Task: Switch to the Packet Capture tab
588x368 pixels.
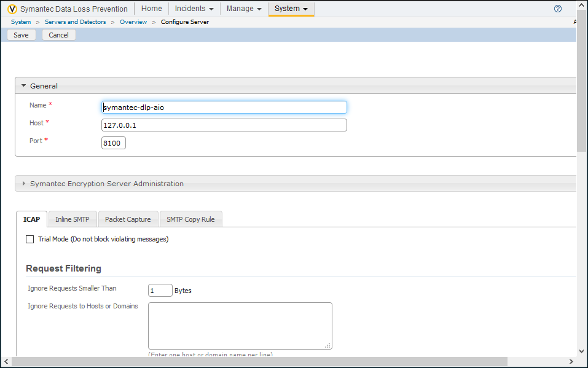Action: pos(128,219)
